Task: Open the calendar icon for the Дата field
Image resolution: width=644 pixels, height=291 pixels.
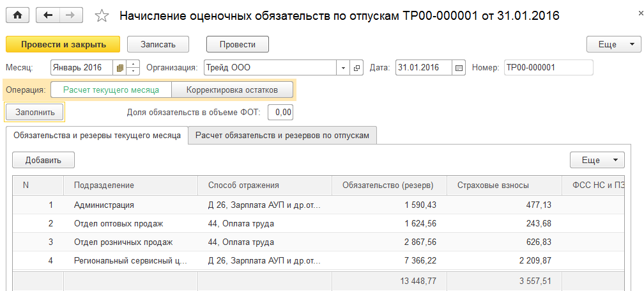Action: 459,67
